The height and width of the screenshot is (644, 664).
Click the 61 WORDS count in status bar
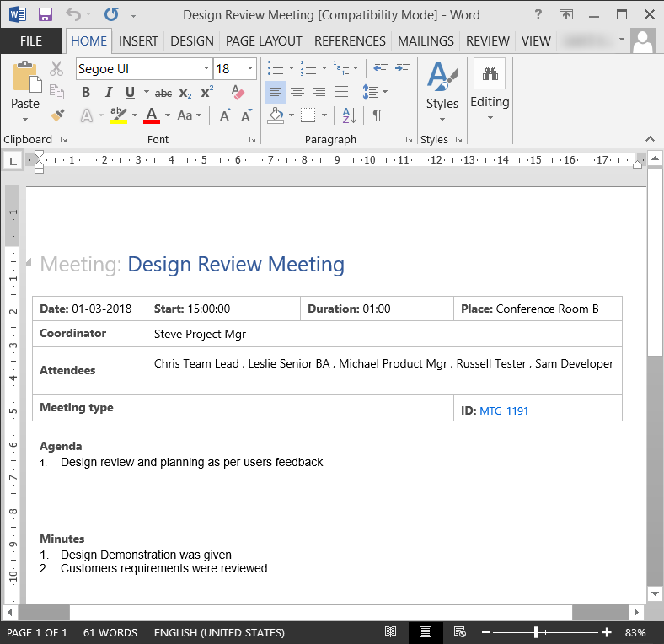click(x=110, y=632)
